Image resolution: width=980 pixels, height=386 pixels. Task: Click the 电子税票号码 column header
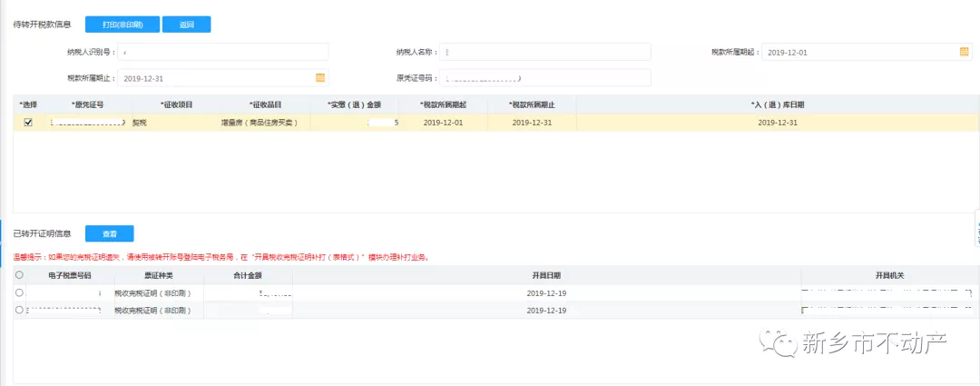click(71, 274)
